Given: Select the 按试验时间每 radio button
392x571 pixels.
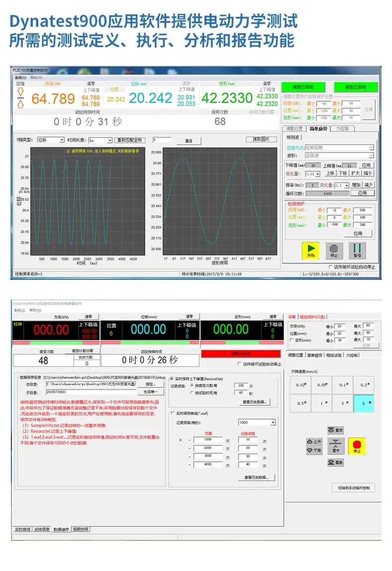Looking at the screenshot, I should (x=192, y=392).
